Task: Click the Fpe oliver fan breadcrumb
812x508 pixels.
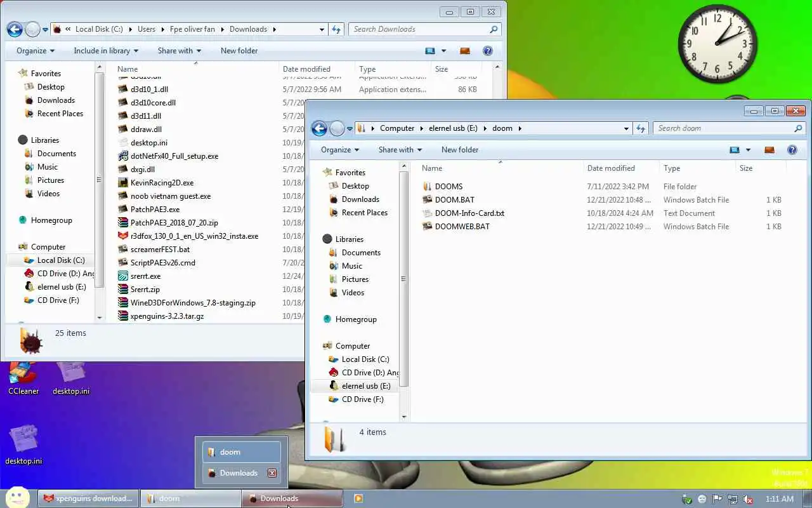Action: tap(192, 29)
